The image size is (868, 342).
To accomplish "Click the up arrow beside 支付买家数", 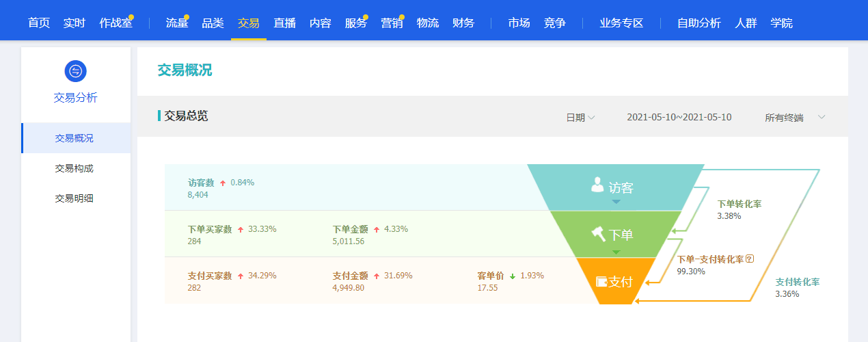I will coord(241,276).
